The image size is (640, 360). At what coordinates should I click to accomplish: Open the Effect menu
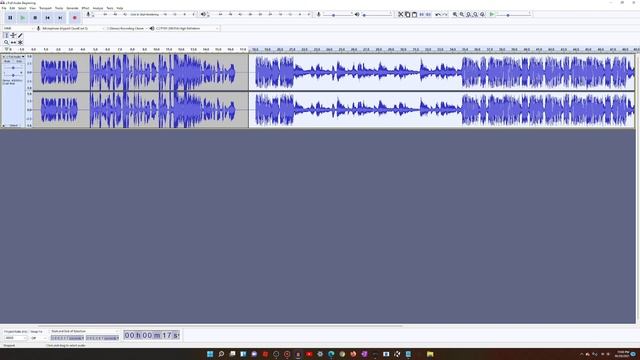pos(85,8)
